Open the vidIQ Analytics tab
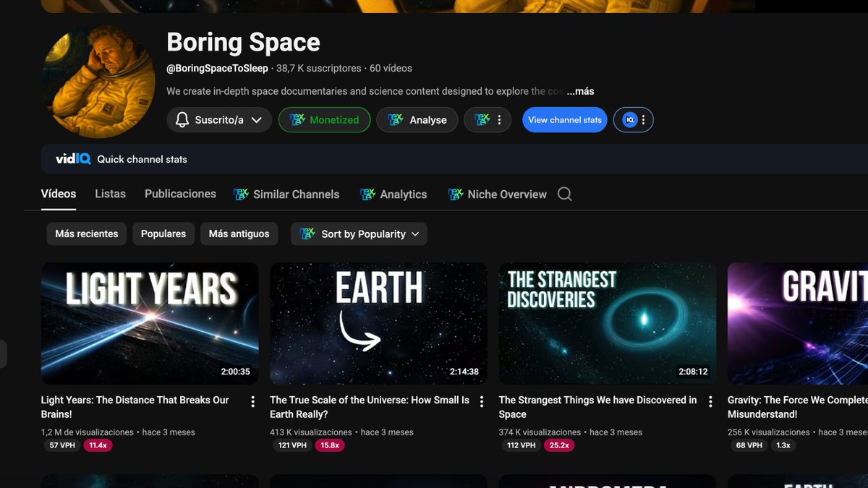This screenshot has width=868, height=488. pos(393,194)
